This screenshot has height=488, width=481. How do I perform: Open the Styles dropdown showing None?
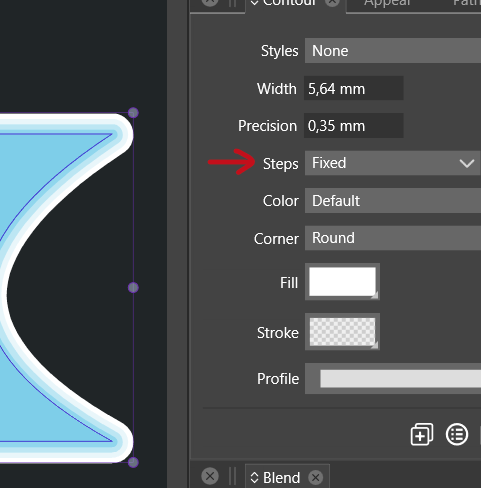[x=393, y=51]
